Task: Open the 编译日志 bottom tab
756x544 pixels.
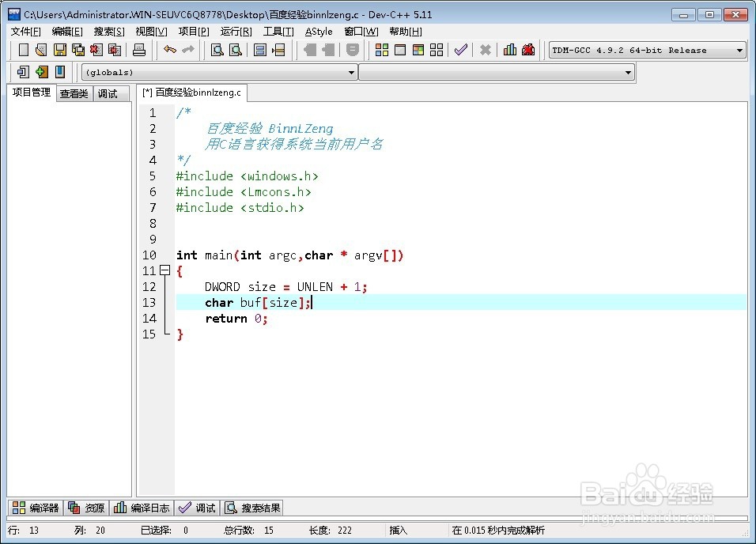Action: click(142, 508)
